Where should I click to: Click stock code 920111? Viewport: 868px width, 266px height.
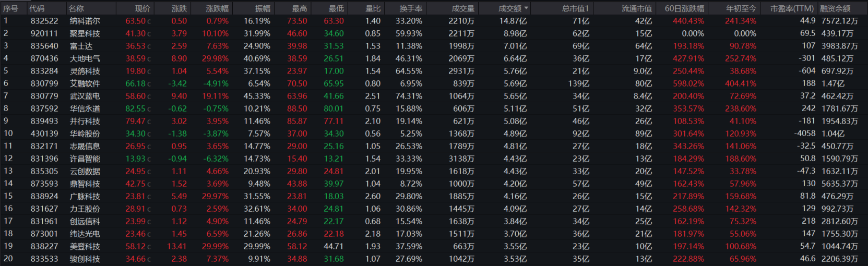pyautogui.click(x=44, y=33)
